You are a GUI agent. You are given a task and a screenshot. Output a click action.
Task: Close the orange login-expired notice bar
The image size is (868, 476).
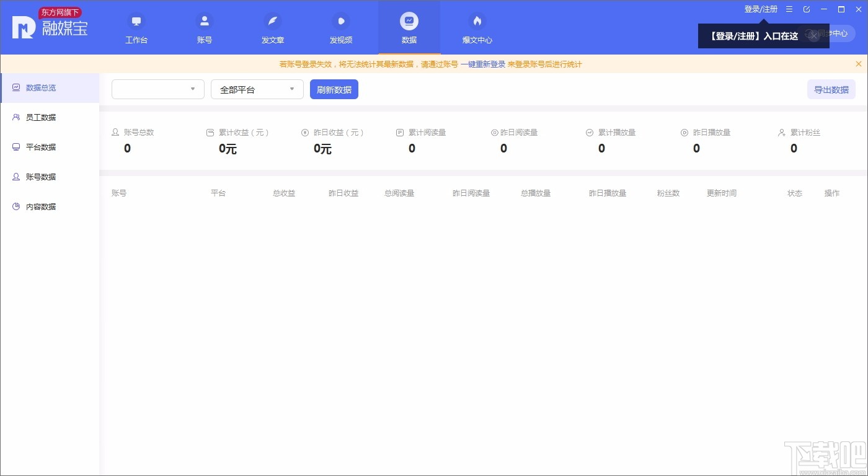click(859, 64)
